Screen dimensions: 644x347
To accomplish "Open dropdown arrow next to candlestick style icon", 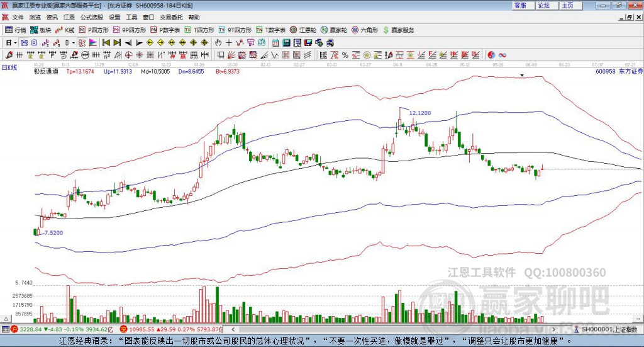I will 74,43.
